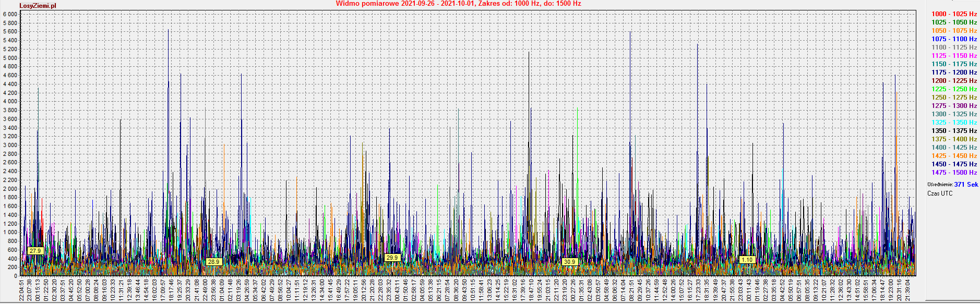
Task: Click the 6 000 value on the vertical axis
Action: coord(9,14)
